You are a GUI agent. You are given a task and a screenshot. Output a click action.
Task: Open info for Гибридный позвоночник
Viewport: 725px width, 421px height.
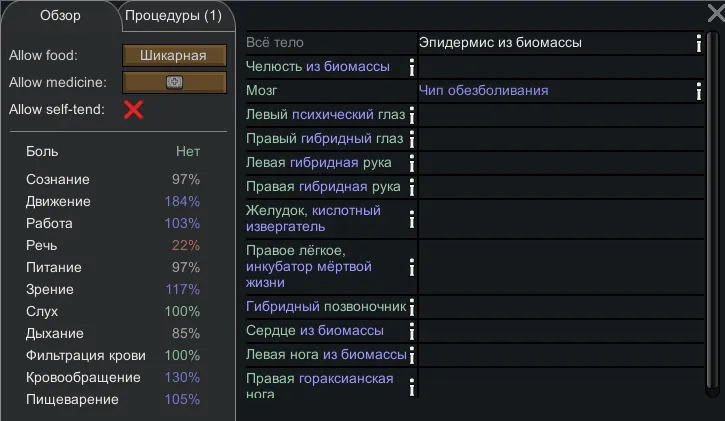tap(412, 308)
